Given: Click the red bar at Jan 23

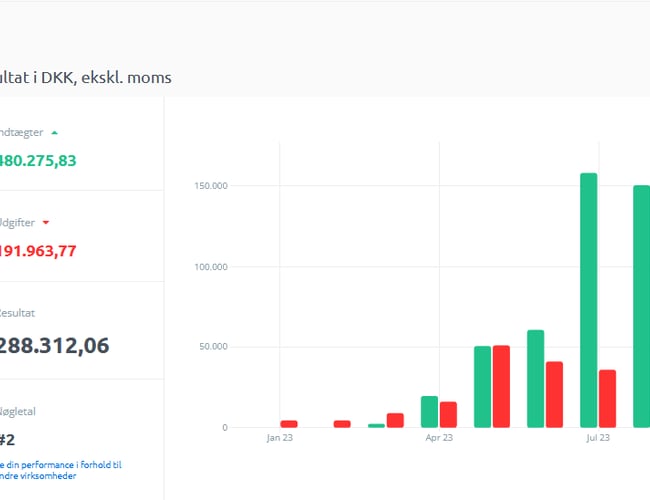Looking at the screenshot, I should (x=289, y=424).
